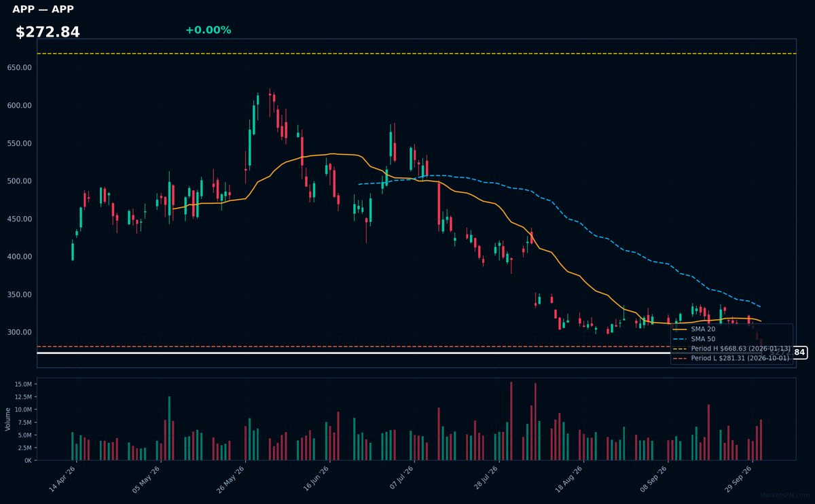Viewport: 815px width, 504px height.
Task: Choose the 300.00 price axis label
Action: point(20,332)
